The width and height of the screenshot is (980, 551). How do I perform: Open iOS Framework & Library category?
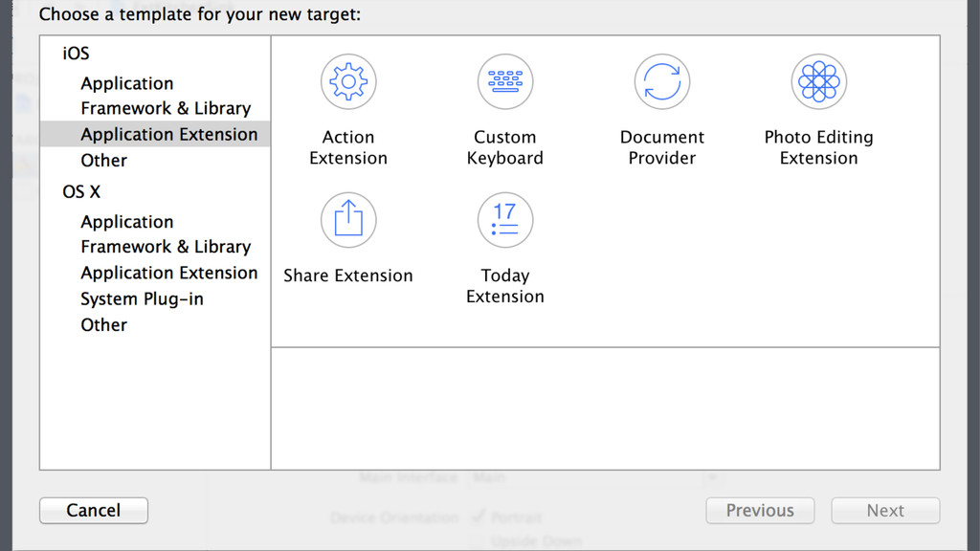pyautogui.click(x=166, y=109)
